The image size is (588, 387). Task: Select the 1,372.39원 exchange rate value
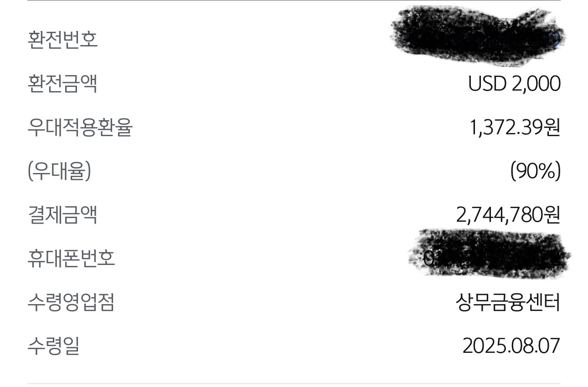click(x=515, y=127)
